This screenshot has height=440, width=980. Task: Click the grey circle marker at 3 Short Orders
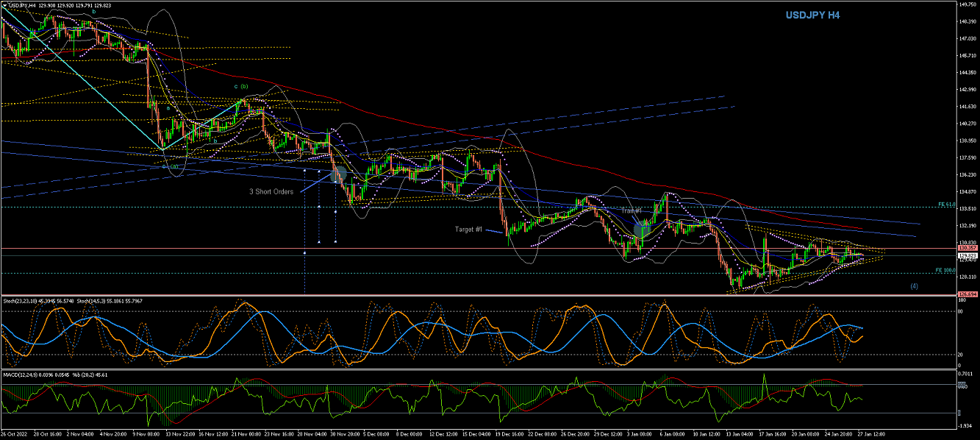tap(339, 174)
